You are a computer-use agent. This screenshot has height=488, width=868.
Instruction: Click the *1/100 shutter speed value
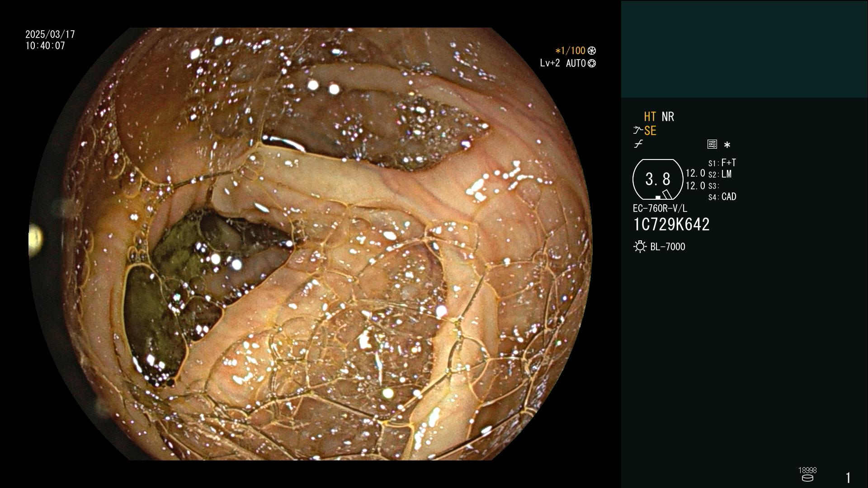(570, 51)
